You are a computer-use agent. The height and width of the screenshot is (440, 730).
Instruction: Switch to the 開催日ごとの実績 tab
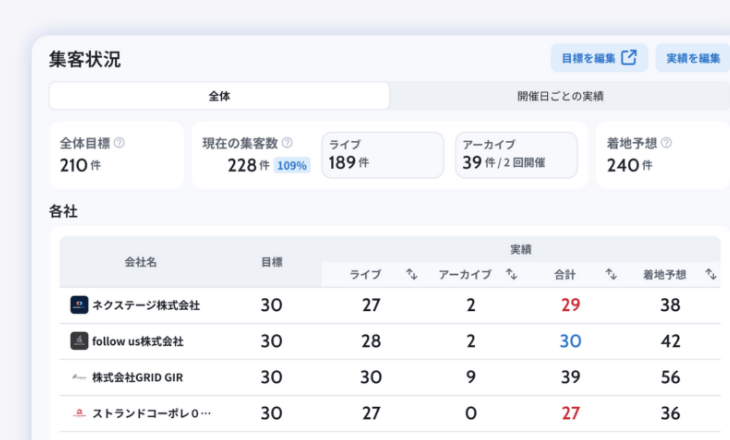[x=560, y=96]
